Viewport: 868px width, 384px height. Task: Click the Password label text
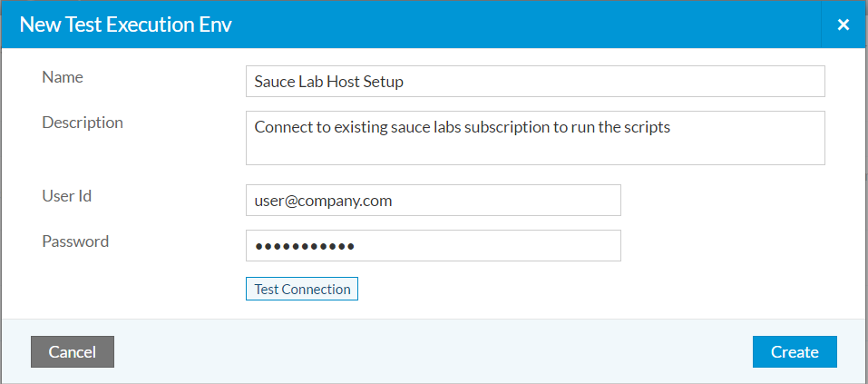click(x=75, y=241)
